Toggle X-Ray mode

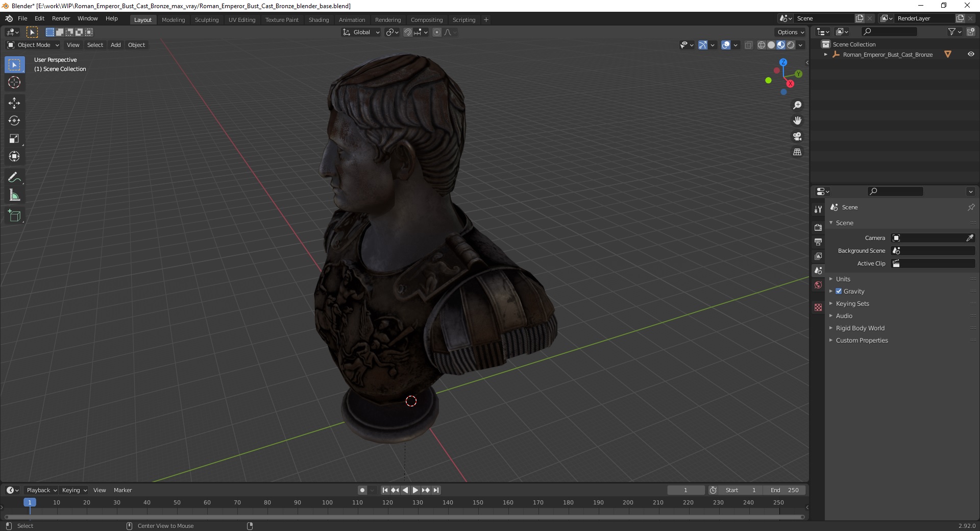click(x=749, y=45)
